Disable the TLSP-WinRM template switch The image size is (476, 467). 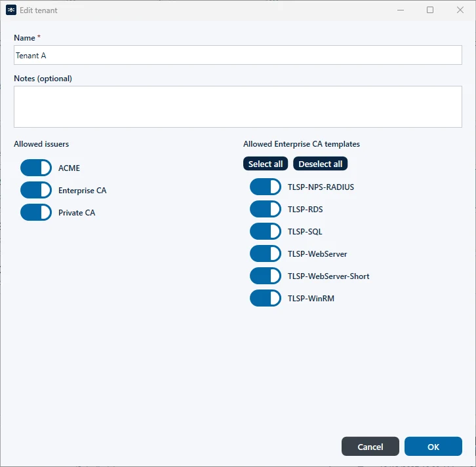266,298
